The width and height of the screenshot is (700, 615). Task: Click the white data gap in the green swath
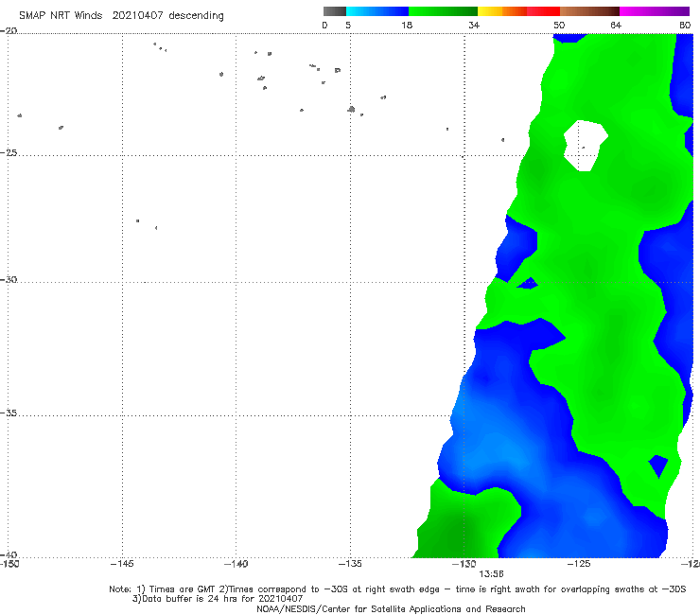(585, 144)
